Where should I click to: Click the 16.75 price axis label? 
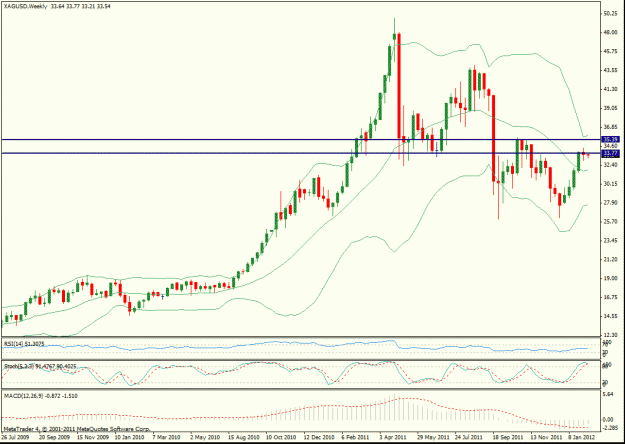coord(611,297)
